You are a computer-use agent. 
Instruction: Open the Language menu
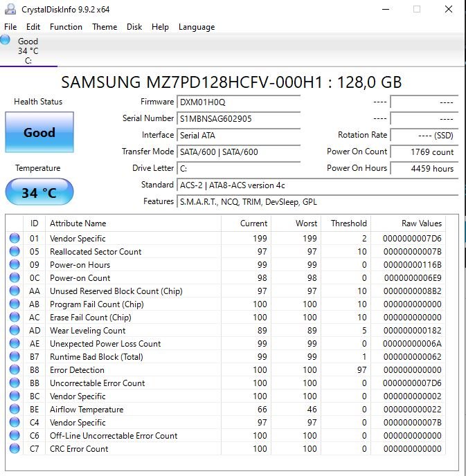197,27
